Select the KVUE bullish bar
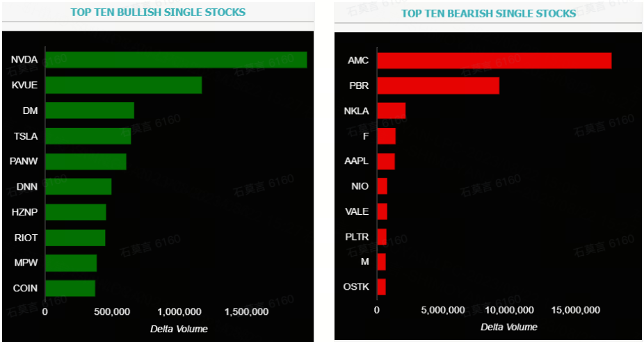 click(x=124, y=85)
